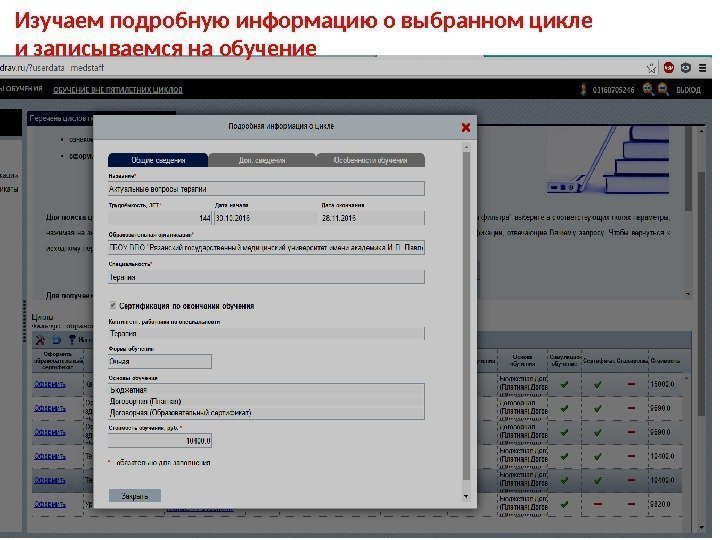Click the books and laptop image
Viewport: 720px width, 540px height.
pyautogui.click(x=608, y=160)
